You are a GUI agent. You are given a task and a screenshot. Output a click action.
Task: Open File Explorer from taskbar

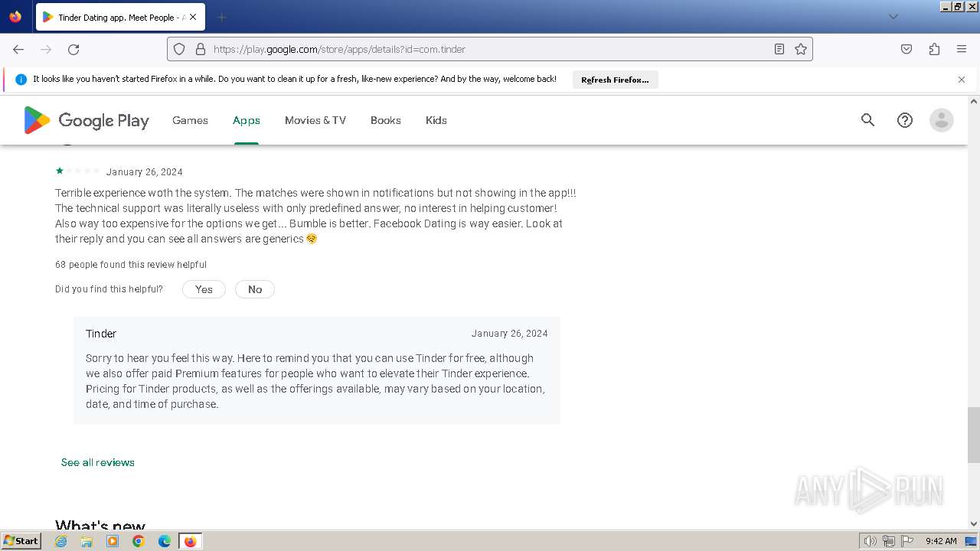(x=87, y=541)
